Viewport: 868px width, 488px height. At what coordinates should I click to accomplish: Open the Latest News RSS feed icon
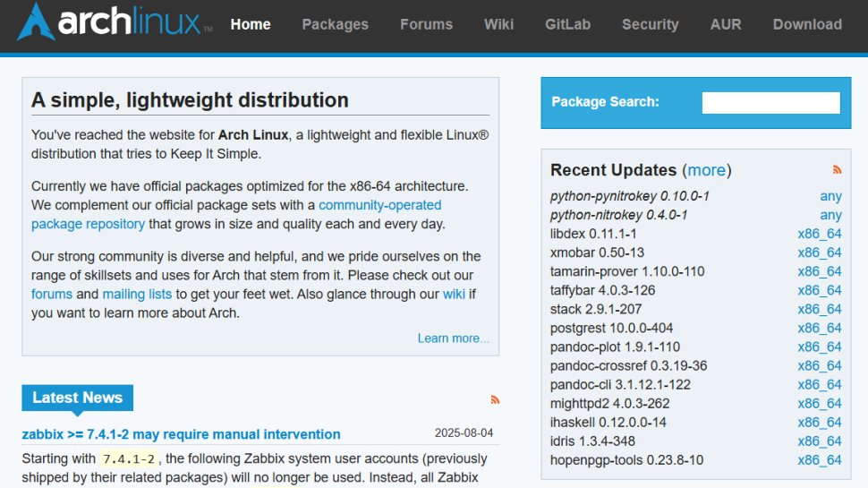(495, 399)
